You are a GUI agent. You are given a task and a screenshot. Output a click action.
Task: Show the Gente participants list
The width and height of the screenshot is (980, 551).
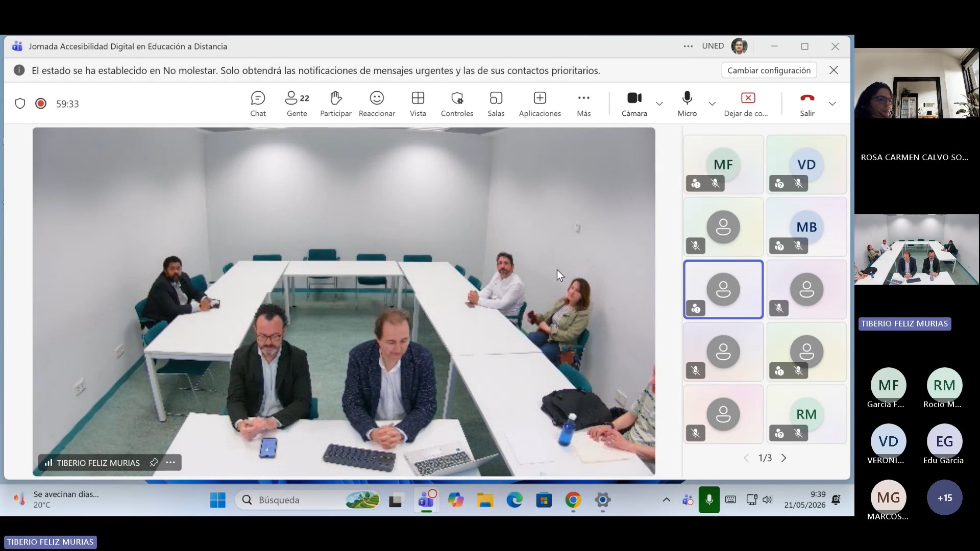297,104
